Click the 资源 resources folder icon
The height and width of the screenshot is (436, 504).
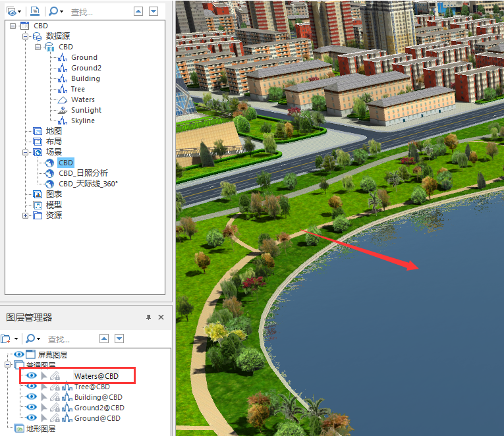(38, 215)
